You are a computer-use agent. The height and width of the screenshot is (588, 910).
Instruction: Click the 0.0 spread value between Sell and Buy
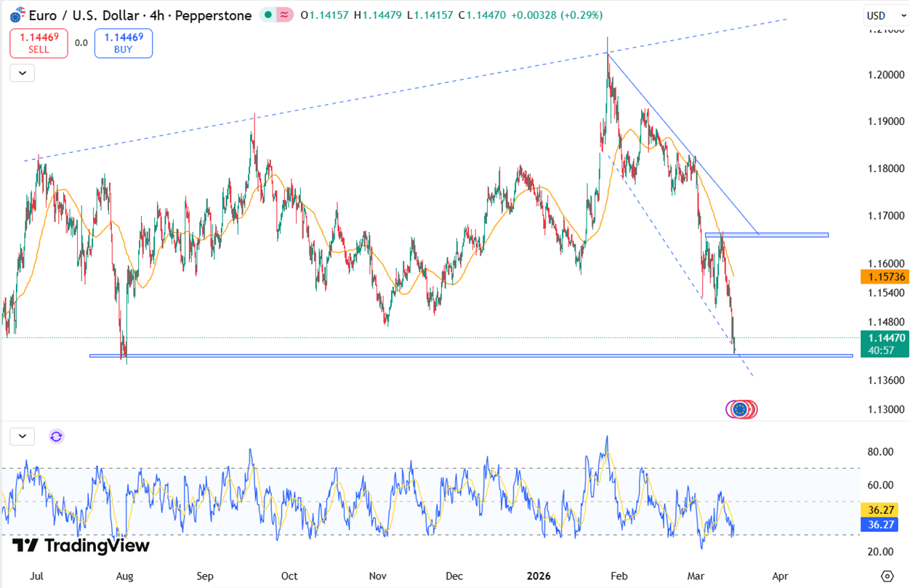pos(81,44)
